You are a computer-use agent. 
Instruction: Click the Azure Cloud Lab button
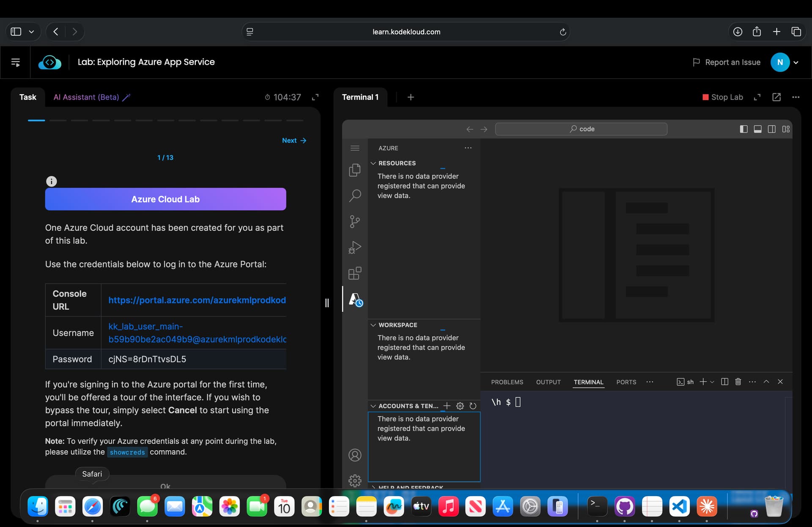click(165, 199)
